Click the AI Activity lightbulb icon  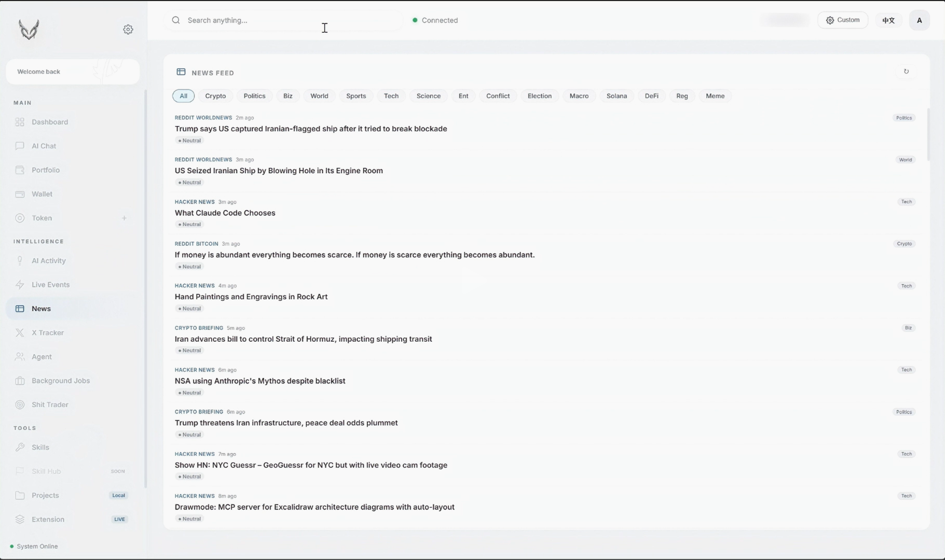pos(20,260)
